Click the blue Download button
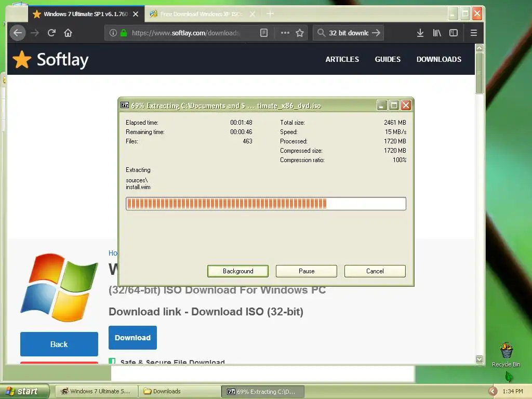This screenshot has width=532, height=399. (132, 338)
